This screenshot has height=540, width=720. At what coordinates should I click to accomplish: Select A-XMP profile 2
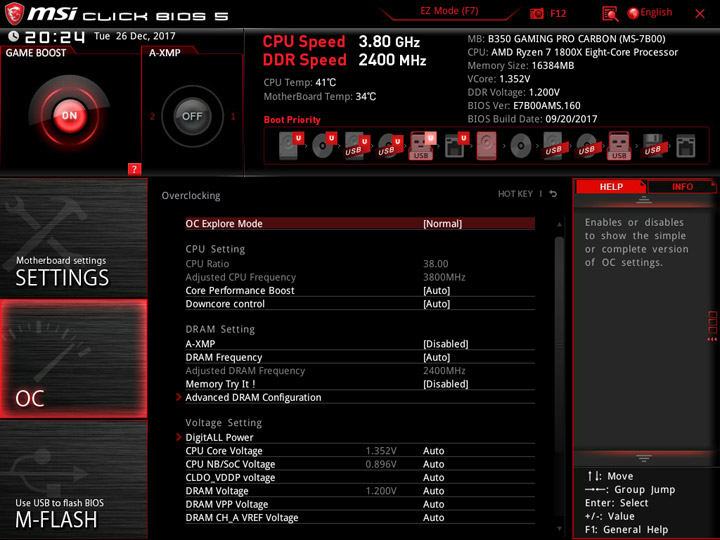(x=152, y=116)
